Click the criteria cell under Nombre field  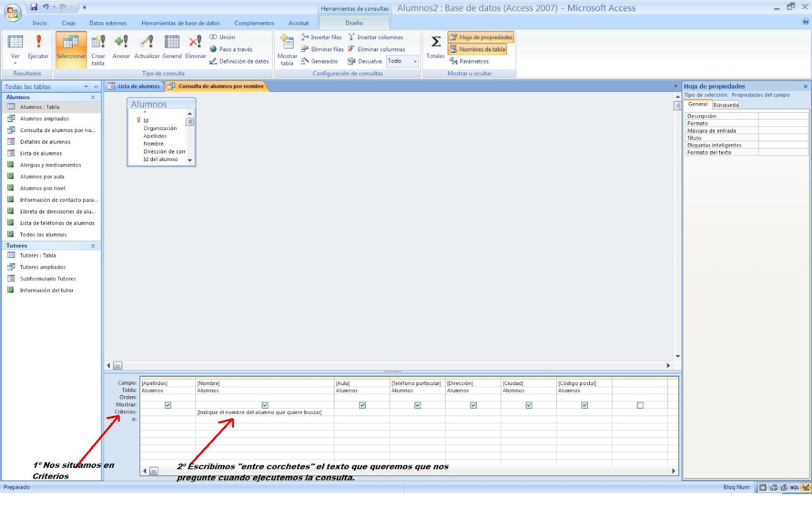259,412
